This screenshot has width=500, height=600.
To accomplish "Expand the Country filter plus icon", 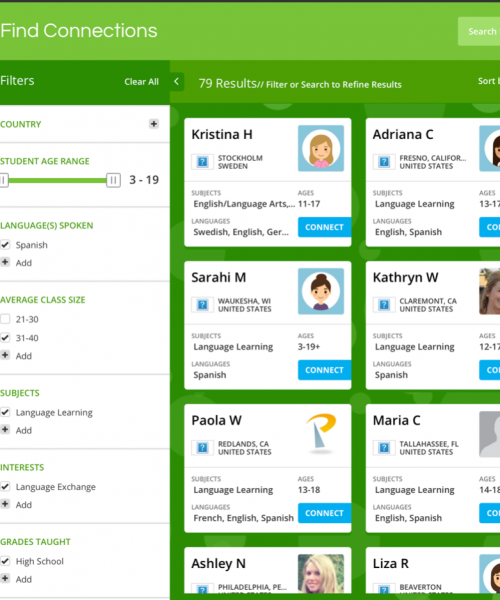I will [x=154, y=124].
